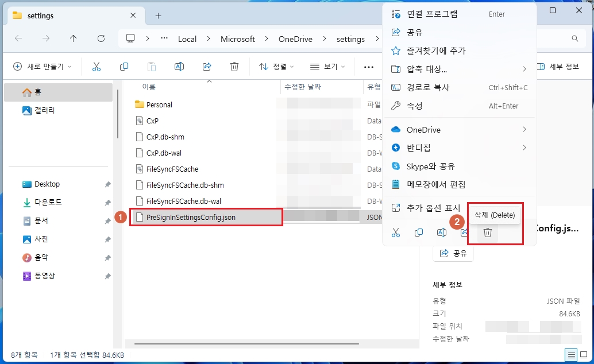This screenshot has height=364, width=594.
Task: Click the Share icon in the toolbar
Action: click(207, 67)
